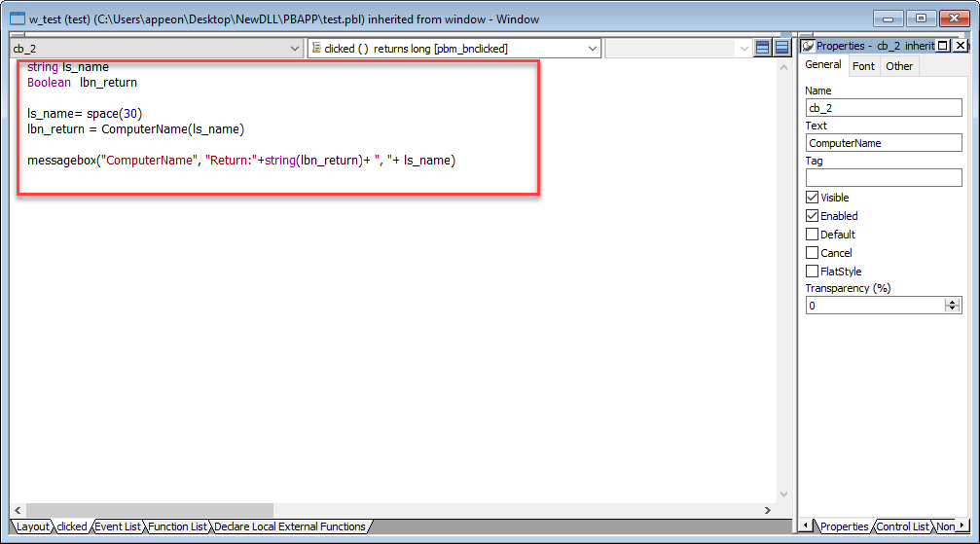
Task: Click the second script view icon button
Action: click(781, 48)
